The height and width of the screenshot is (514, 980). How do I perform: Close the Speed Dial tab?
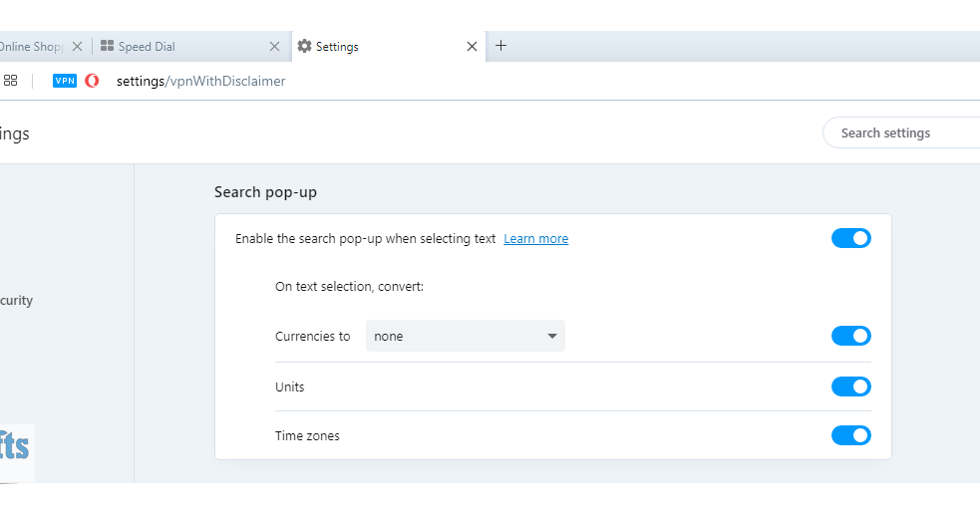click(275, 47)
